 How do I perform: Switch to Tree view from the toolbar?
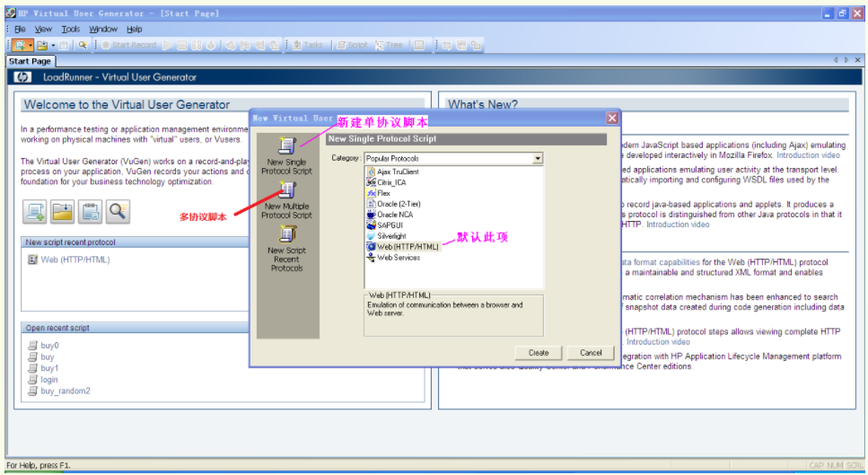pos(390,45)
